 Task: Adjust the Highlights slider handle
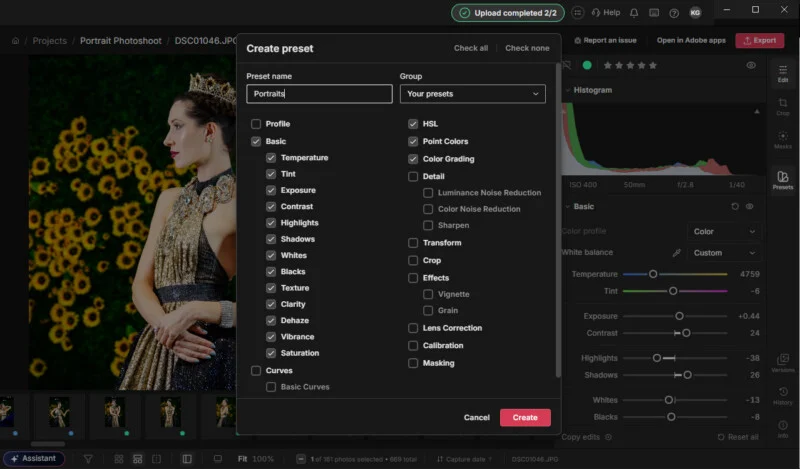657,358
